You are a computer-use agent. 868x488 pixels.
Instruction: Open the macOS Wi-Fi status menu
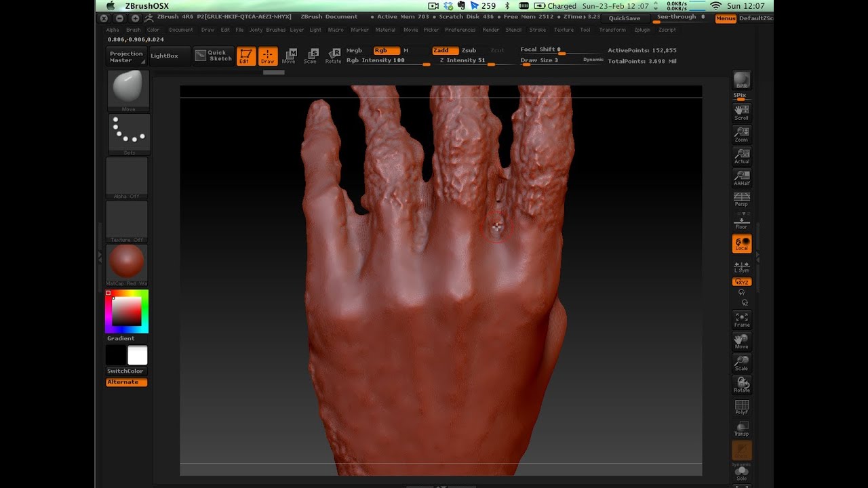pos(715,6)
